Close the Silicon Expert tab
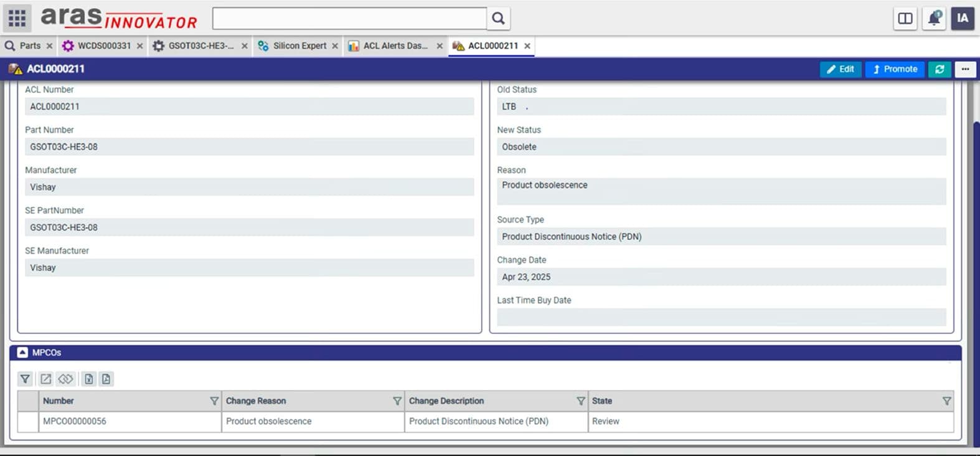This screenshot has height=456, width=980. 335,46
